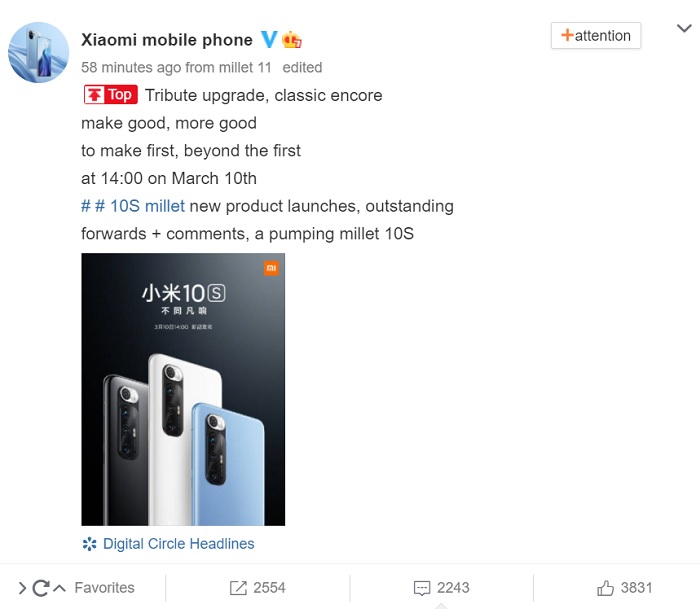Open the comments icon showing 2243
This screenshot has width=700, height=609.
point(422,588)
